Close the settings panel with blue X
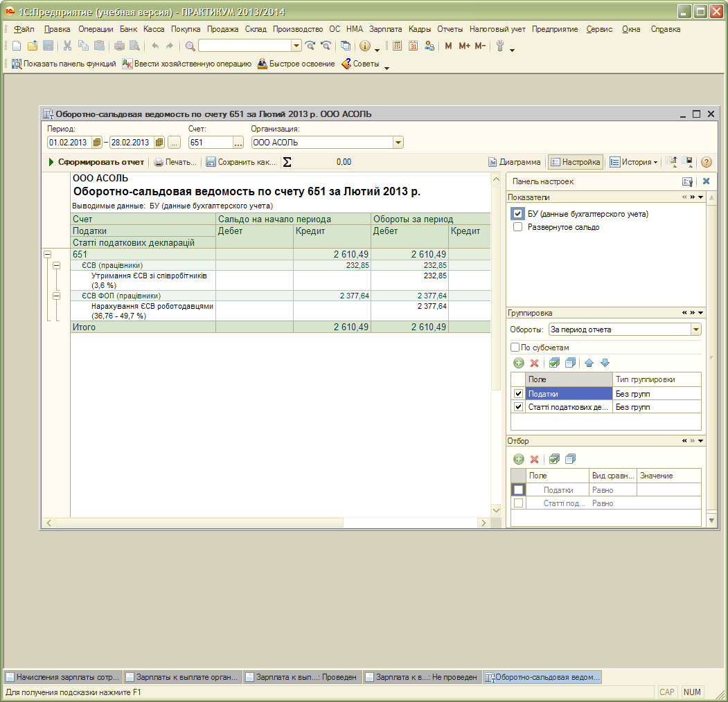 click(x=706, y=181)
